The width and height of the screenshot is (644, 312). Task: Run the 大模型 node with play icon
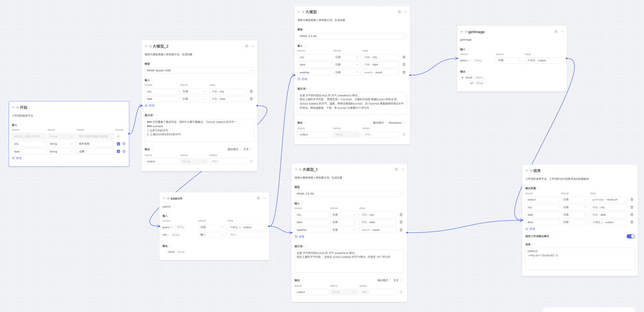[399, 12]
